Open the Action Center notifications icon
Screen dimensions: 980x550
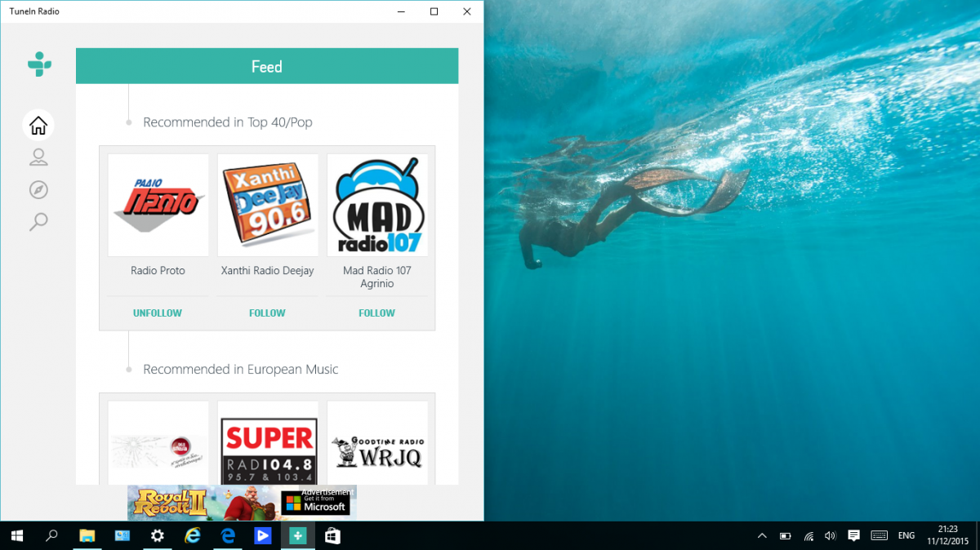coord(853,536)
